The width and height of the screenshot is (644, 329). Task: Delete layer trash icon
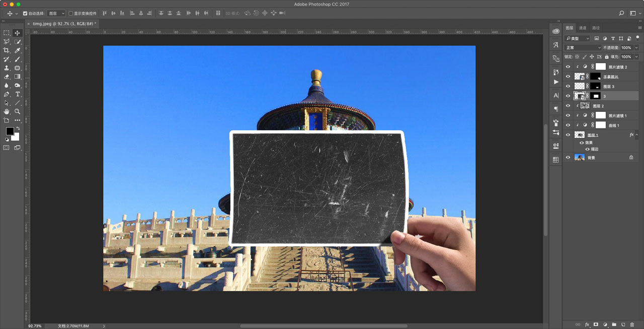point(632,324)
